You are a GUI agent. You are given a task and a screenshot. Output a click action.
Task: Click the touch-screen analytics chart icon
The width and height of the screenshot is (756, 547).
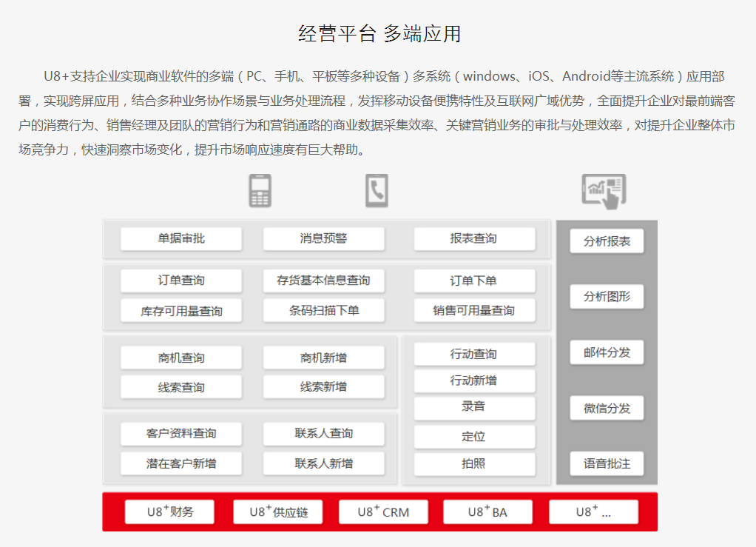click(604, 191)
